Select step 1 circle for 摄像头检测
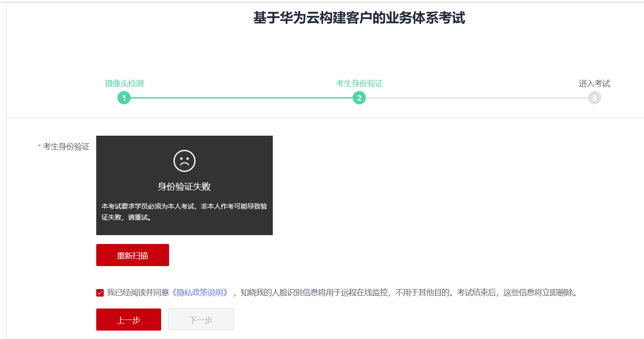Viewport: 644px width, 339px height. click(x=124, y=98)
